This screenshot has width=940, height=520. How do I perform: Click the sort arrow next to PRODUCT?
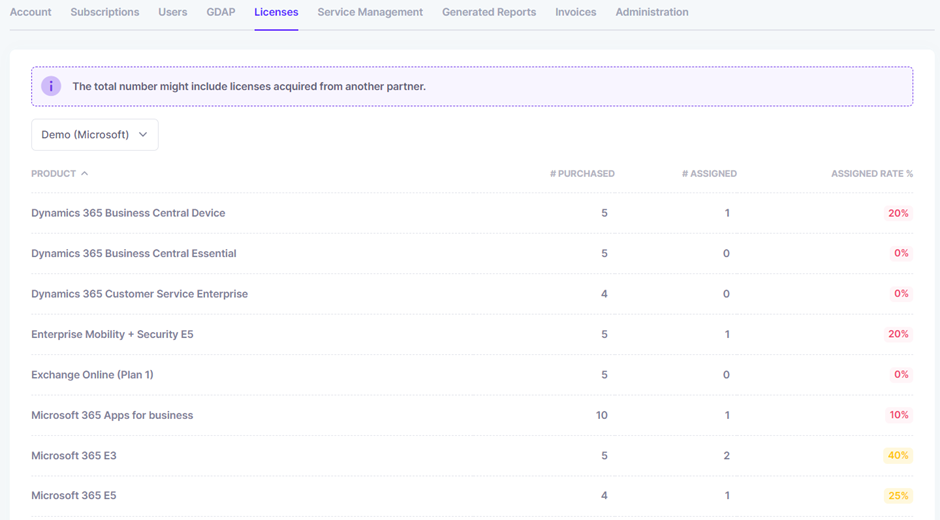[85, 173]
